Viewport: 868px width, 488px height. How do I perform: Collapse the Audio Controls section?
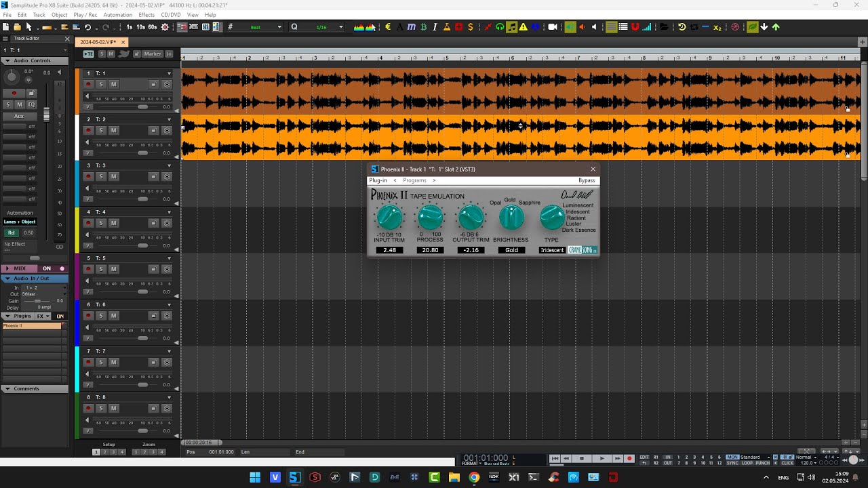click(7, 60)
